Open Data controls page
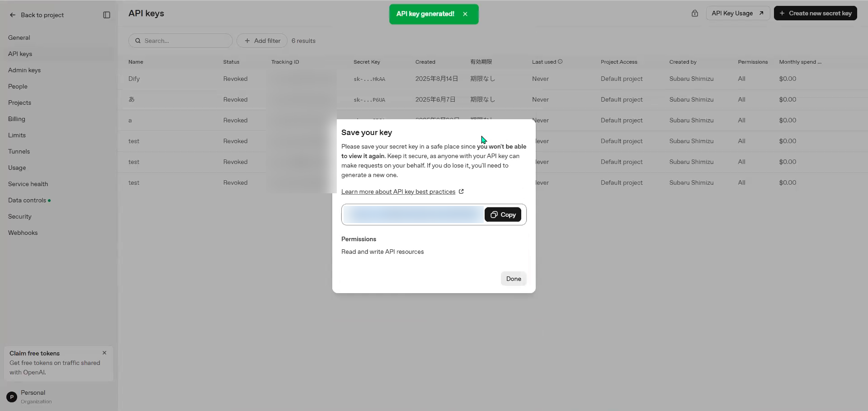The image size is (868, 411). click(x=27, y=200)
